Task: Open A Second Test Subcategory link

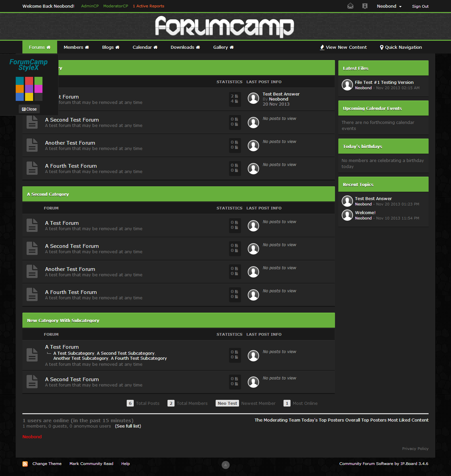Action: point(126,353)
